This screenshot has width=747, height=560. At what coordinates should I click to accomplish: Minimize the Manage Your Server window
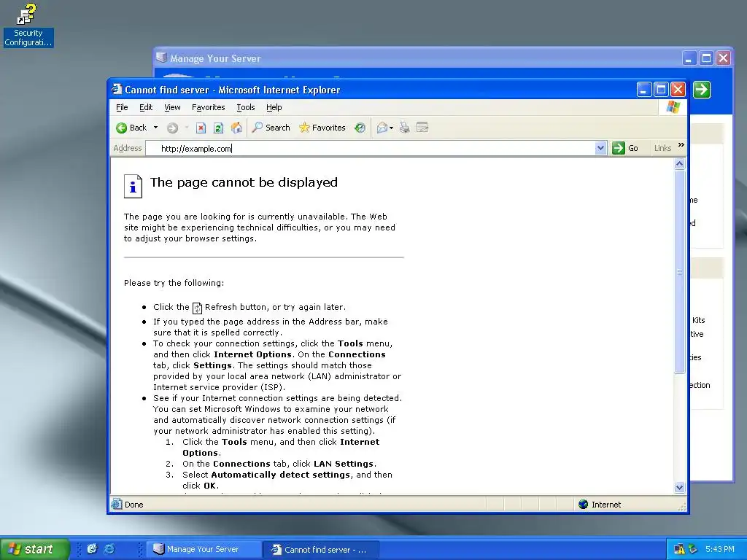pyautogui.click(x=689, y=58)
